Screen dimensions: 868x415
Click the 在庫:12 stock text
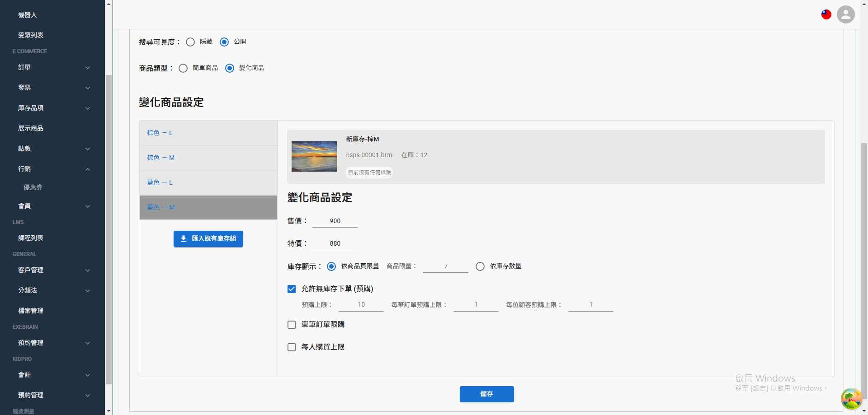[x=414, y=155]
